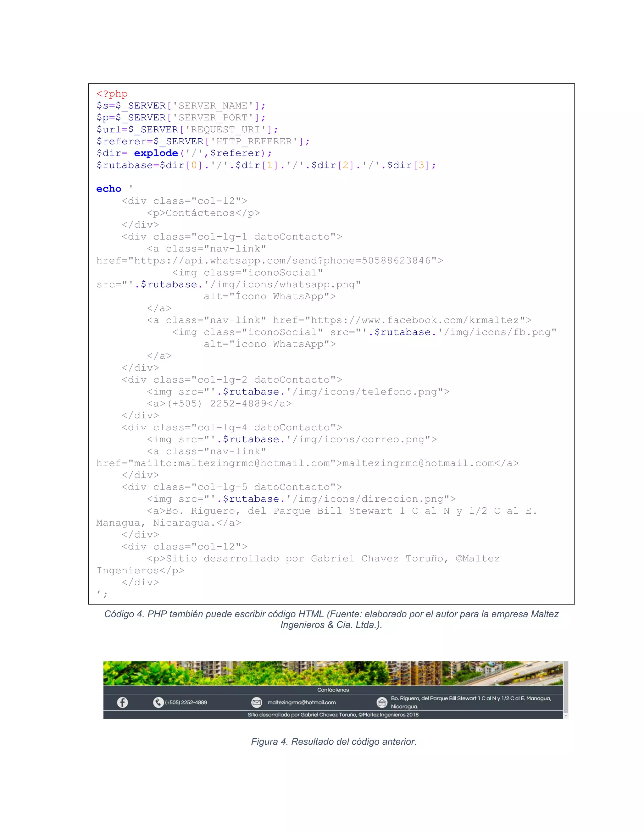Click the '/img/icons/direccion.png' image line
The image size is (644, 833).
tap(301, 499)
